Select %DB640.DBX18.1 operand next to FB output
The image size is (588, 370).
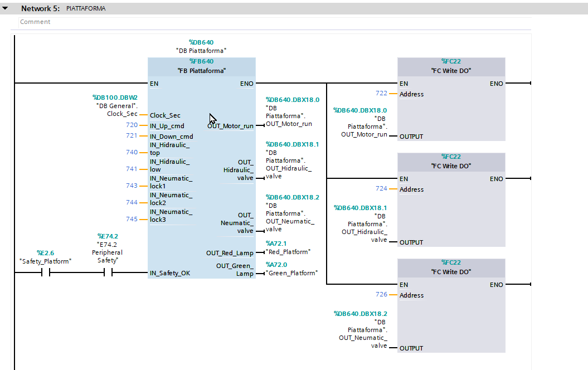click(x=293, y=144)
